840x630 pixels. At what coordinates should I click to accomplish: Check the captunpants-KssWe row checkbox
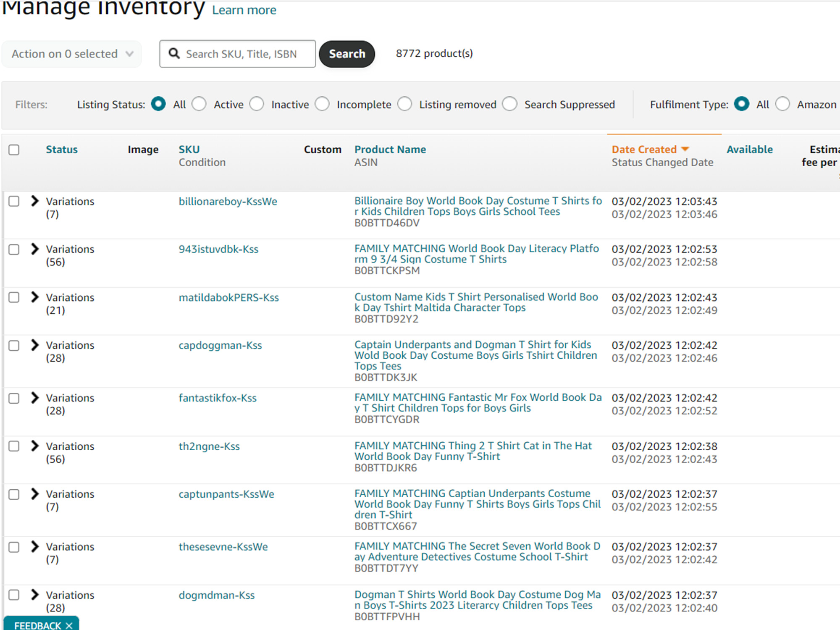14,494
